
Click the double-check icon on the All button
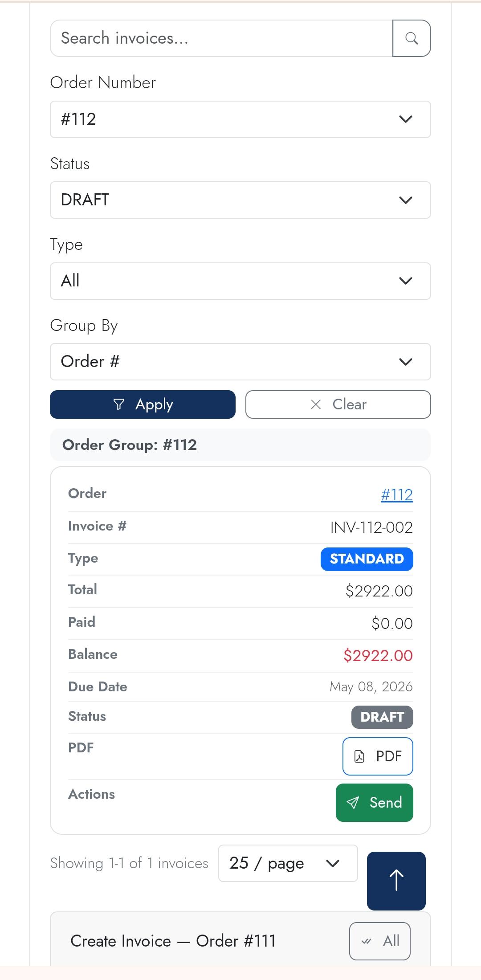[367, 941]
